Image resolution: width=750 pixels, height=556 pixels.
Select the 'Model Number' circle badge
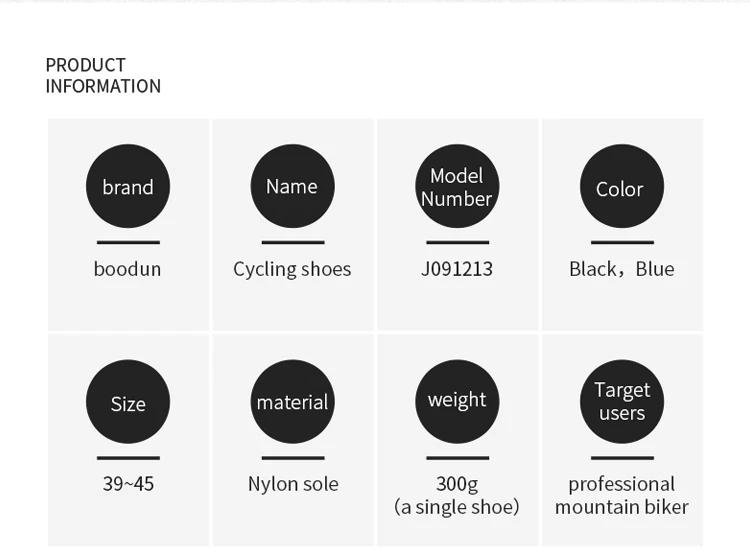click(457, 186)
